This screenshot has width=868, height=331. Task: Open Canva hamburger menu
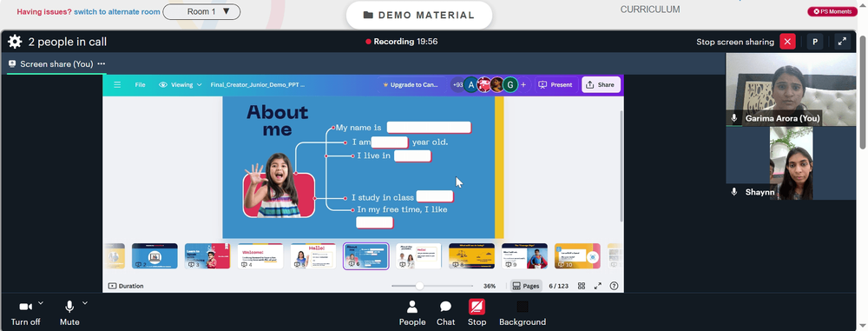(x=117, y=85)
